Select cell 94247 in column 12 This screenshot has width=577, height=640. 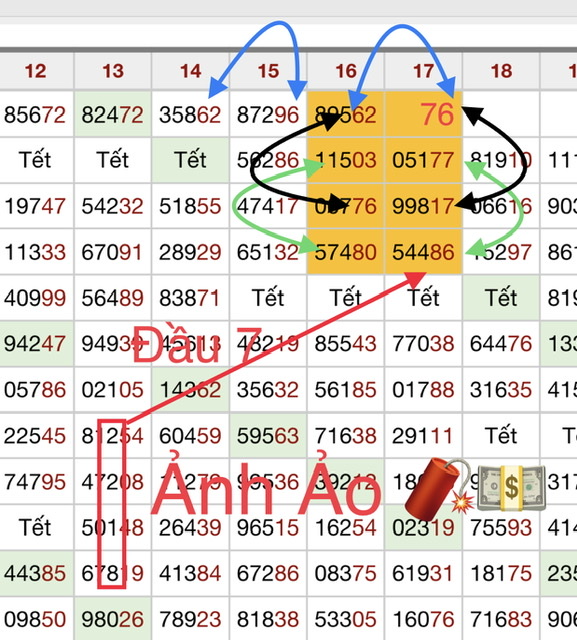pyautogui.click(x=36, y=343)
